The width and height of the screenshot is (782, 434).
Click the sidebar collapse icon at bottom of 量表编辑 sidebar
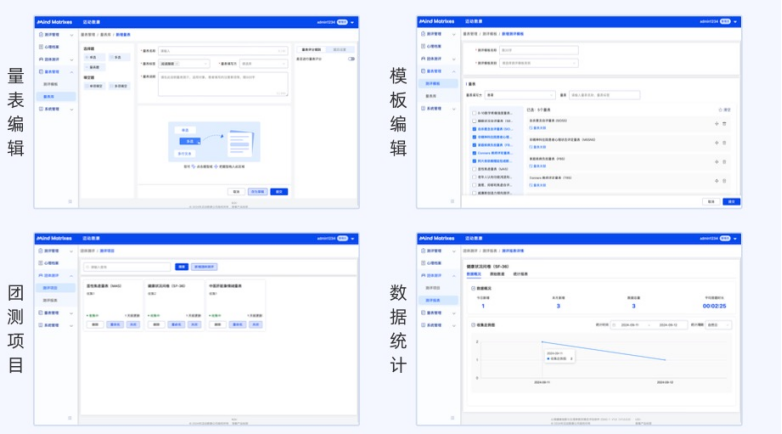[70, 202]
